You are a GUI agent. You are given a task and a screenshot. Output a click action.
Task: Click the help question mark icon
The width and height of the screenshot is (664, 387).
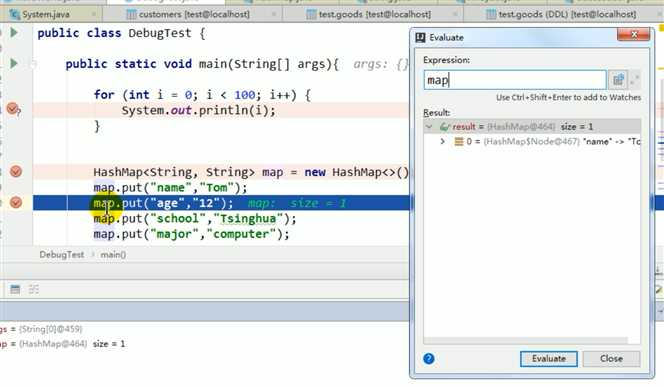pyautogui.click(x=429, y=359)
